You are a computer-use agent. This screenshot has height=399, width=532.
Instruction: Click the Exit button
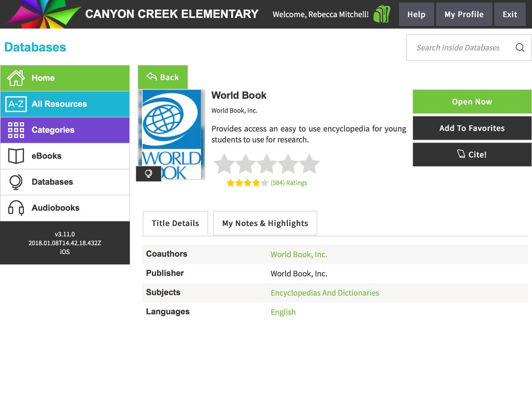click(x=510, y=14)
